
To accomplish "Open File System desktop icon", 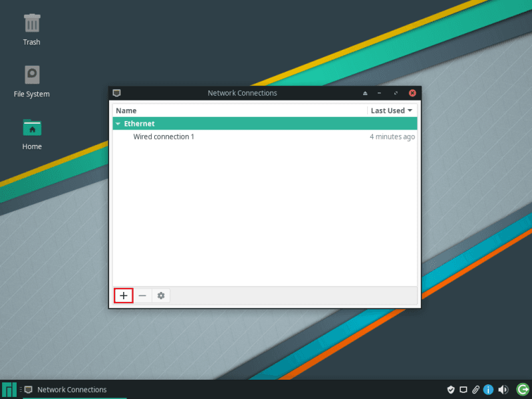I will tap(32, 74).
